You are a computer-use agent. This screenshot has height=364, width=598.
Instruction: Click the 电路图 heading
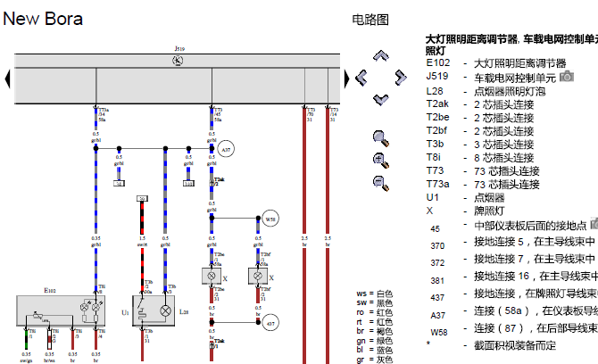point(370,20)
